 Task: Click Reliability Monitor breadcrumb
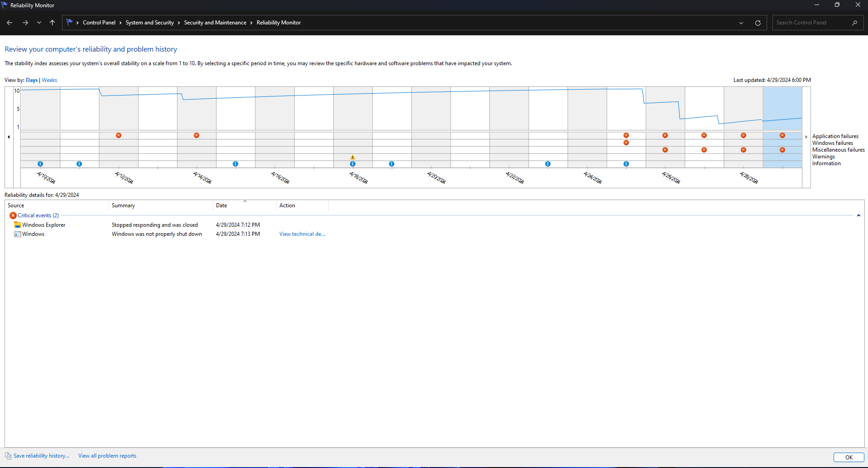pyautogui.click(x=278, y=23)
